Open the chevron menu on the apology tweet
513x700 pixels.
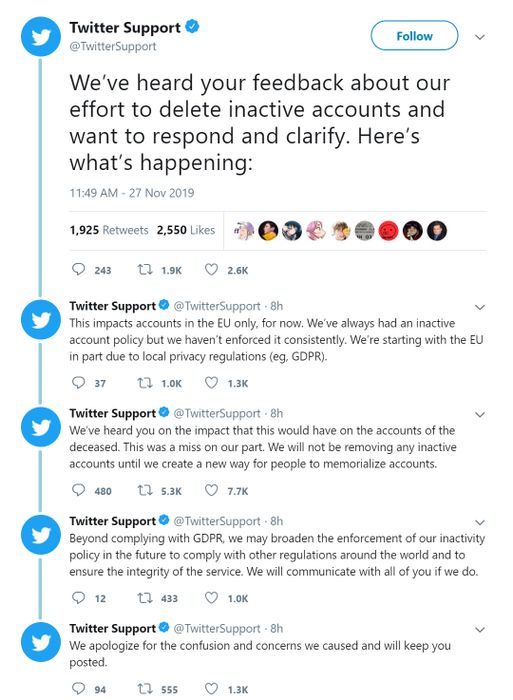click(x=480, y=630)
